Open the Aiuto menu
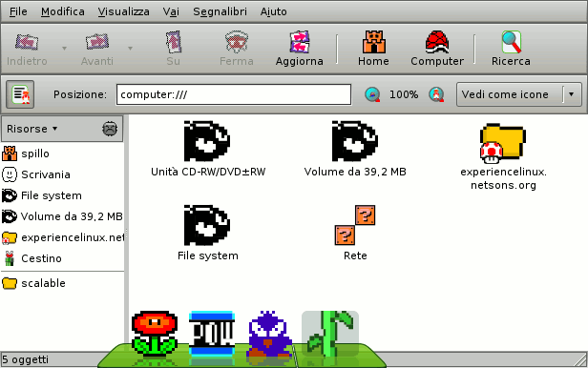Image resolution: width=588 pixels, height=368 pixels. (x=273, y=11)
